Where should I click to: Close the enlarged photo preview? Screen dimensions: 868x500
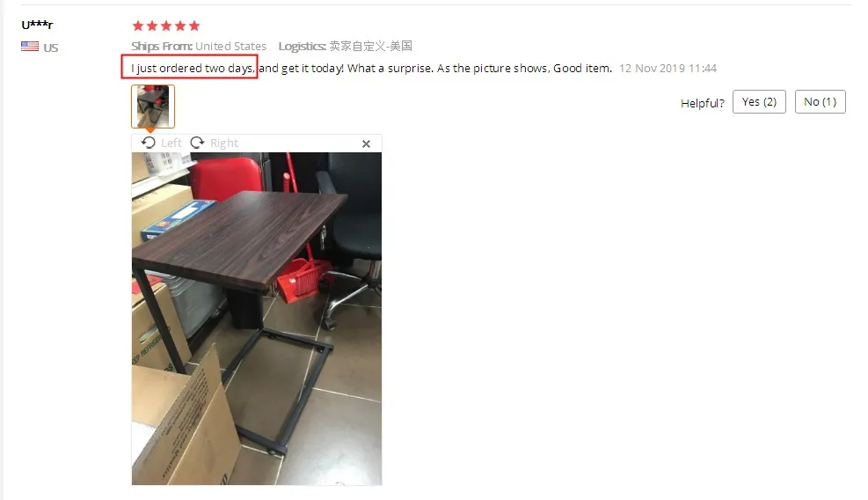pyautogui.click(x=366, y=143)
